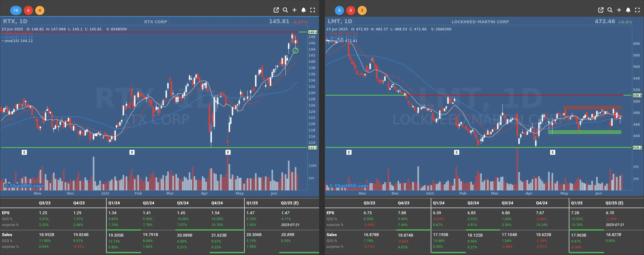Click the LMT, 1D chart title
The height and width of the screenshot is (255, 644).
click(340, 21)
